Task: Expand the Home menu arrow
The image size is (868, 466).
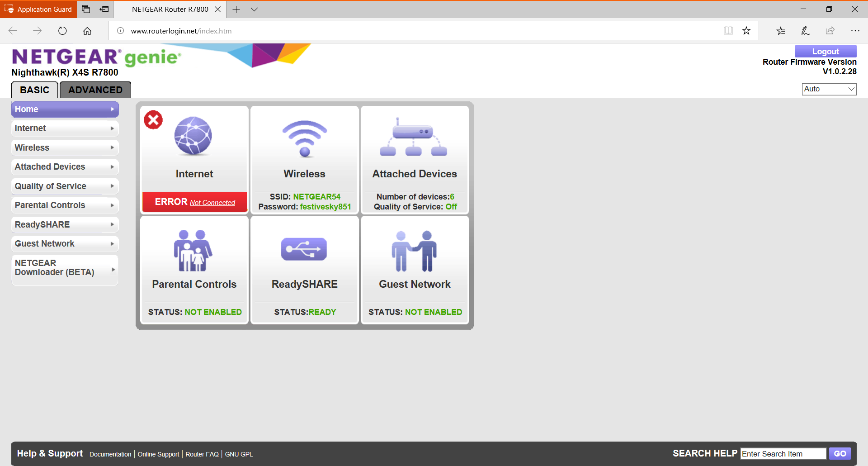Action: 112,109
